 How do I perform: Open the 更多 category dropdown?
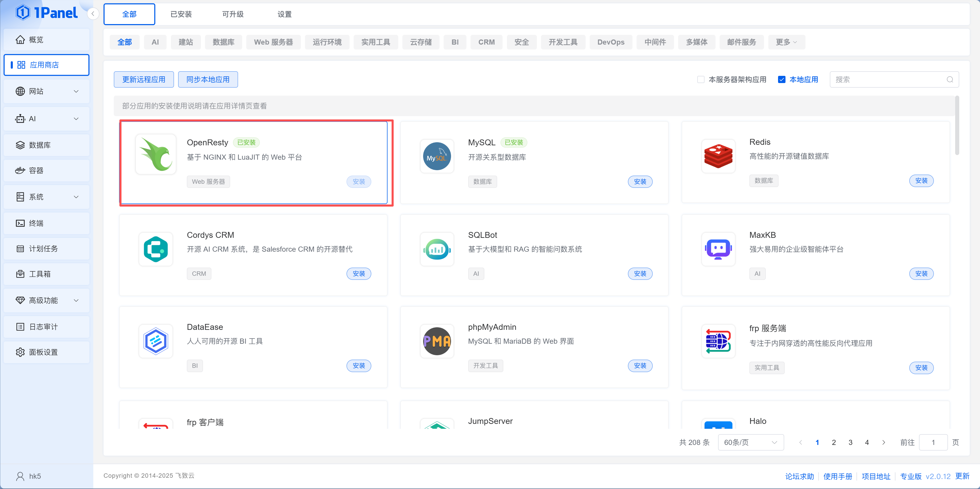point(785,42)
